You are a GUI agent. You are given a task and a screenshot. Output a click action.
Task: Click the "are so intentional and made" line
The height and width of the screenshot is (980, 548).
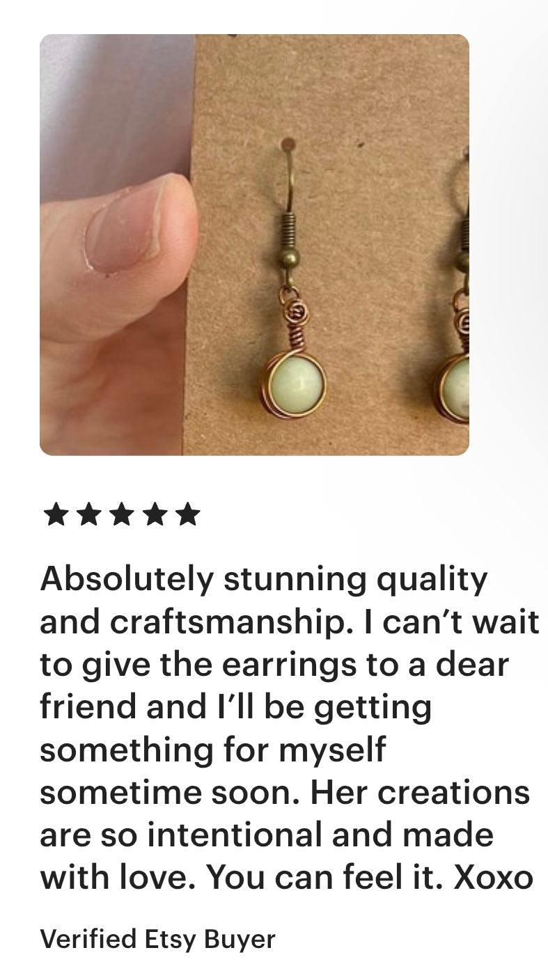pos(267,835)
